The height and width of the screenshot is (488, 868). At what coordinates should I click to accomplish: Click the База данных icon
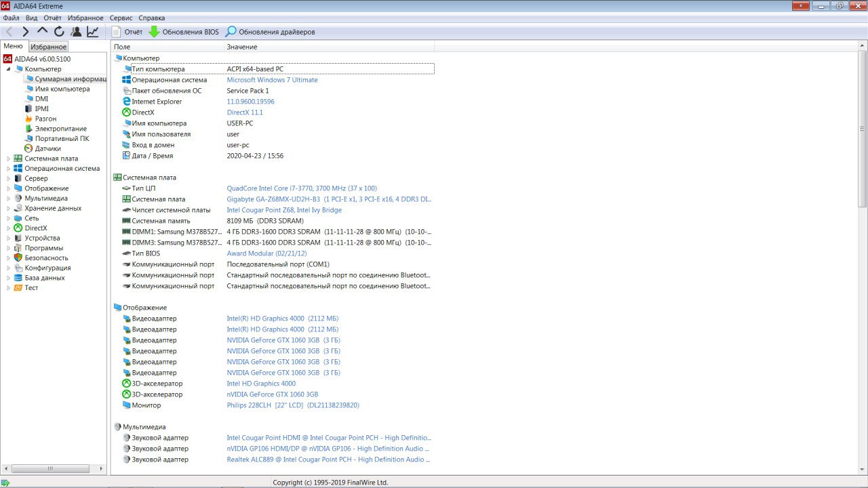(x=18, y=278)
